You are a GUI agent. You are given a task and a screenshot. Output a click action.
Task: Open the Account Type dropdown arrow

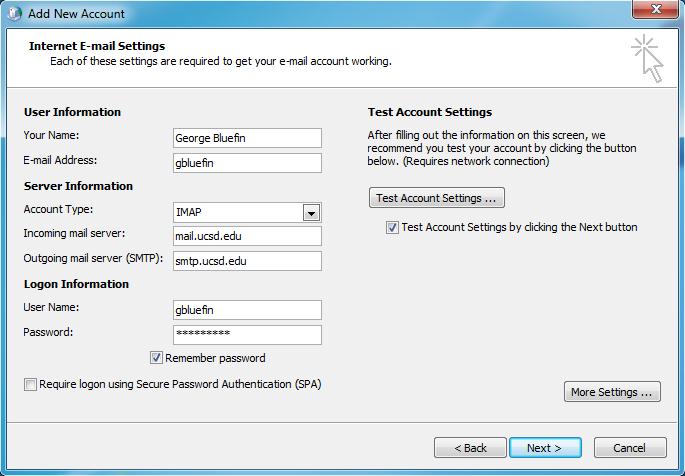coord(311,213)
